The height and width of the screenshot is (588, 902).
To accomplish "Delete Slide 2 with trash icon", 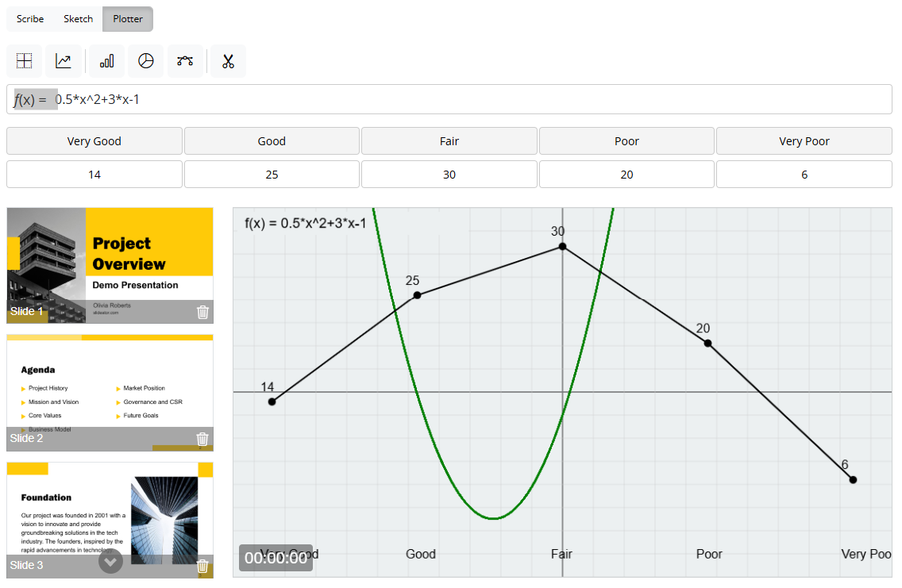I will click(202, 439).
